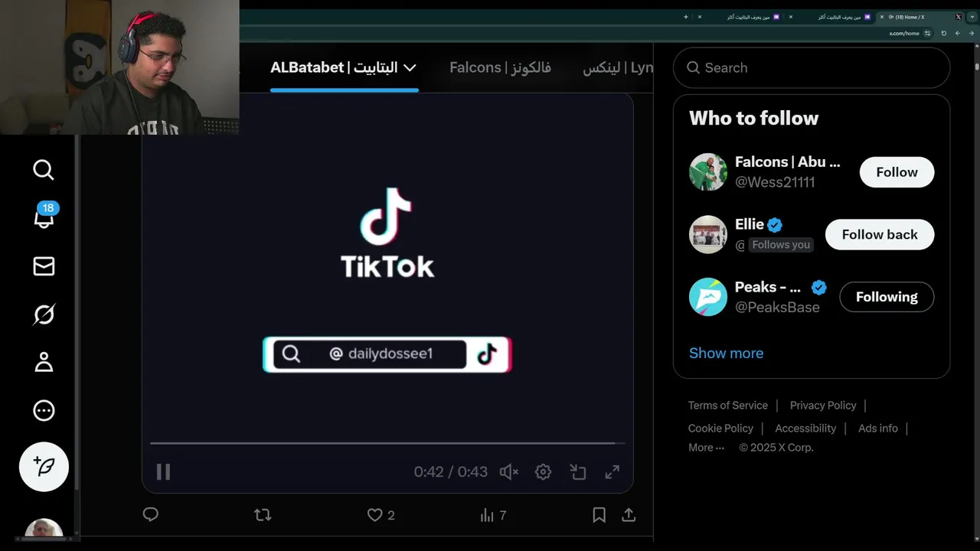The height and width of the screenshot is (551, 980).
Task: Open Falcons | Abu profile avatar
Action: (x=708, y=172)
